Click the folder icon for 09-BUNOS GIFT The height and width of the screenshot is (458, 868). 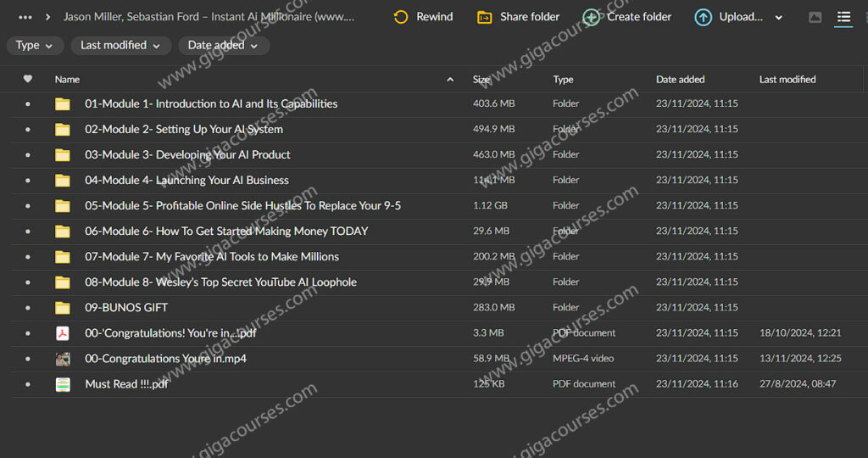click(63, 308)
